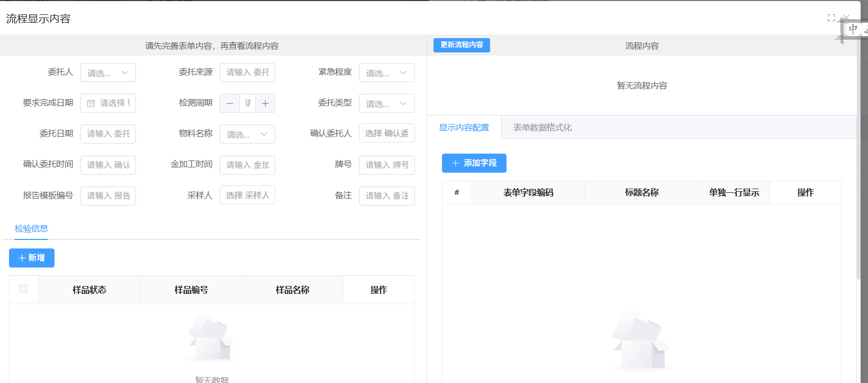Decrease 检测周期 with minus button

[230, 103]
